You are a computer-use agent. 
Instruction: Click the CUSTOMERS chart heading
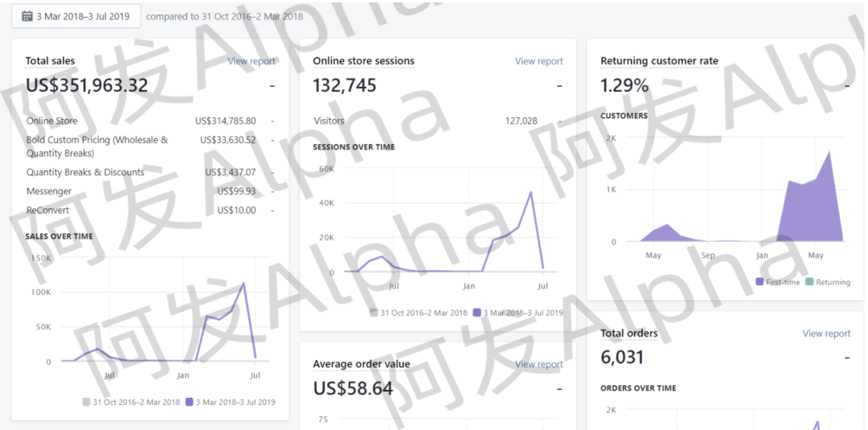[x=624, y=117]
